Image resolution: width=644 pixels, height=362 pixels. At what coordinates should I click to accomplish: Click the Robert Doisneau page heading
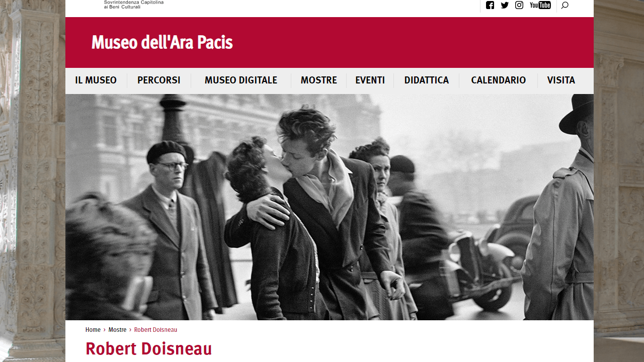pos(148,349)
